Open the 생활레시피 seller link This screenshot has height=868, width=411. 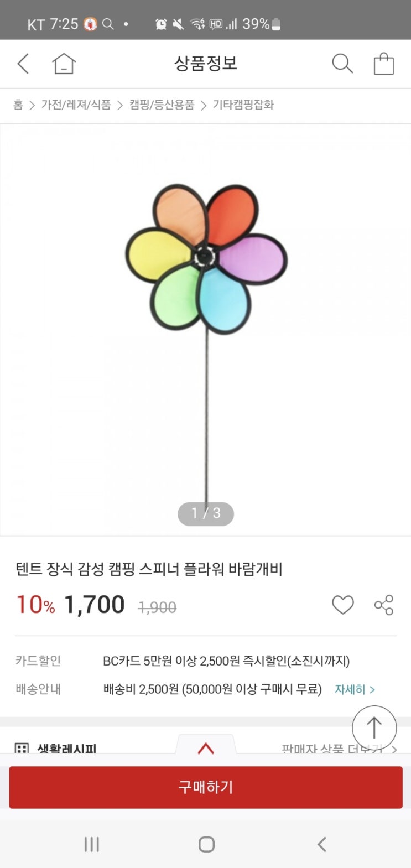[x=66, y=749]
